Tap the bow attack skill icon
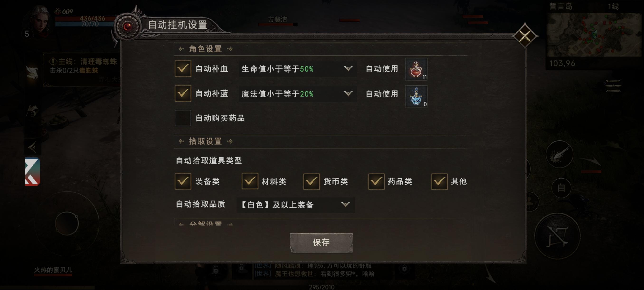The height and width of the screenshot is (290, 644). (x=557, y=236)
